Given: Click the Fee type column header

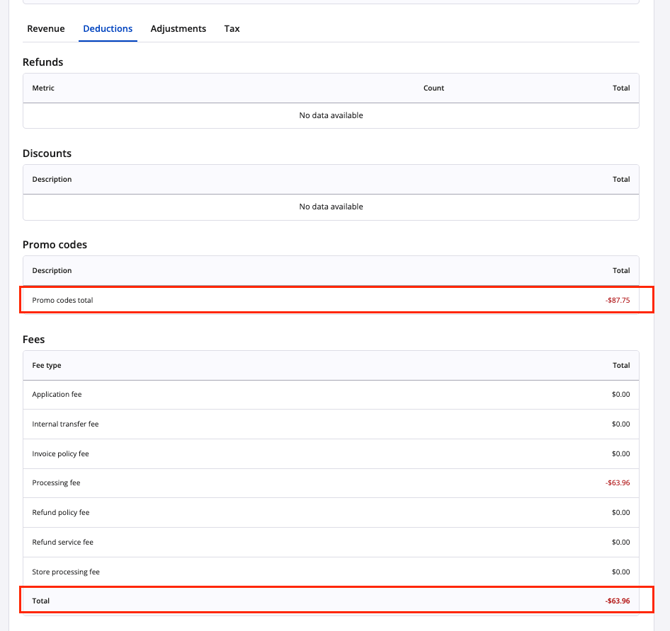Looking at the screenshot, I should click(47, 366).
